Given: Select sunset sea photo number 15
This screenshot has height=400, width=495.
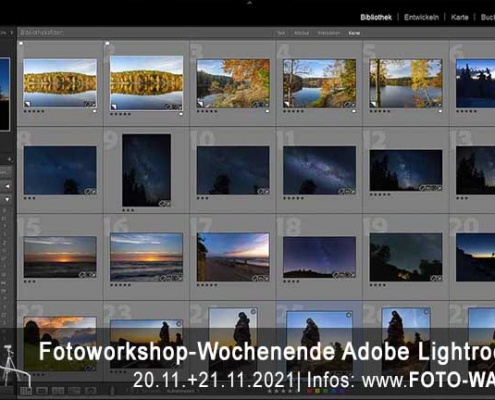Looking at the screenshot, I should click(60, 257).
